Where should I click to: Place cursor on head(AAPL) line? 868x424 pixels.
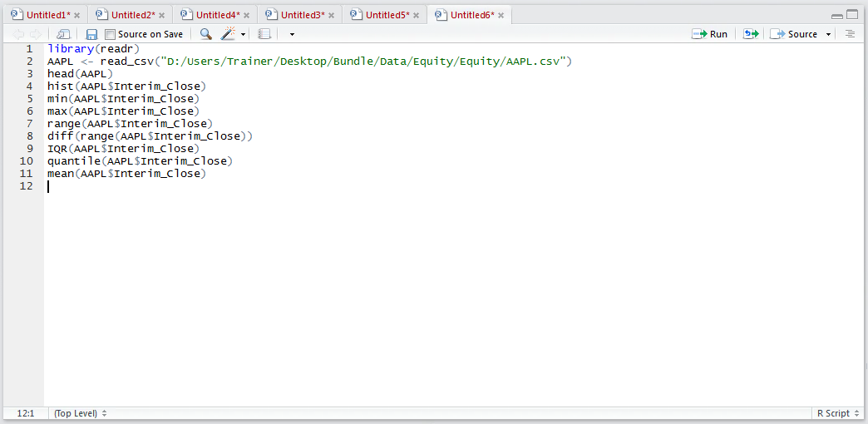pyautogui.click(x=81, y=74)
